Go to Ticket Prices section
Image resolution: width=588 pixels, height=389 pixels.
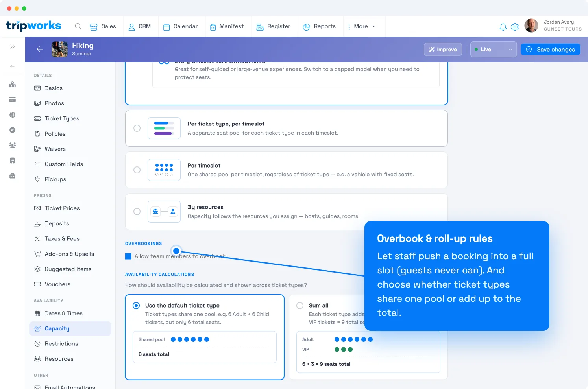coord(70,208)
